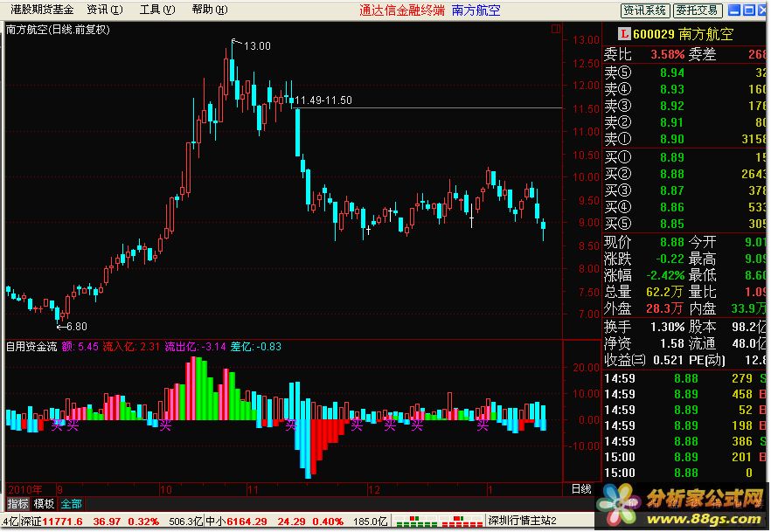Select tick row 14:59 8.88 279
This screenshot has width=771, height=532.
tap(684, 379)
